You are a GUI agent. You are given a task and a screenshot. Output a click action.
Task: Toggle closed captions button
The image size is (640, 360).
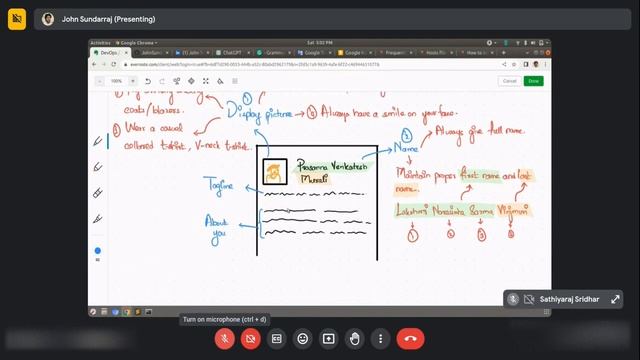pos(276,339)
